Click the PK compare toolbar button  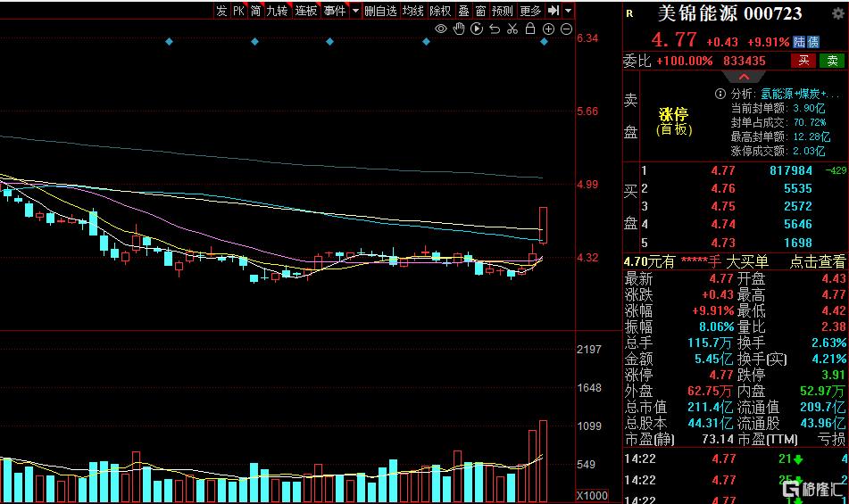238,11
